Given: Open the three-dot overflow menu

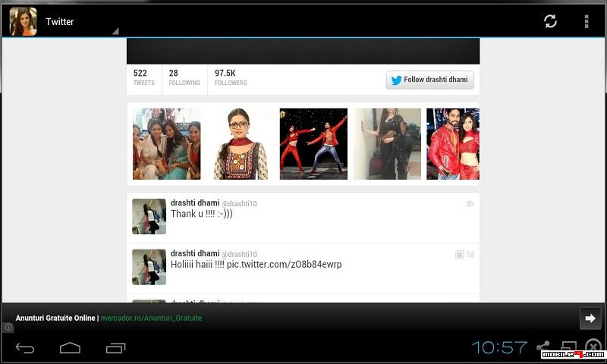Looking at the screenshot, I should [x=587, y=22].
